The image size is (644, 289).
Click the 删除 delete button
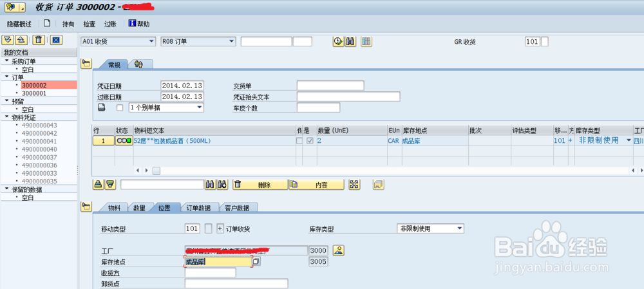[x=260, y=185]
